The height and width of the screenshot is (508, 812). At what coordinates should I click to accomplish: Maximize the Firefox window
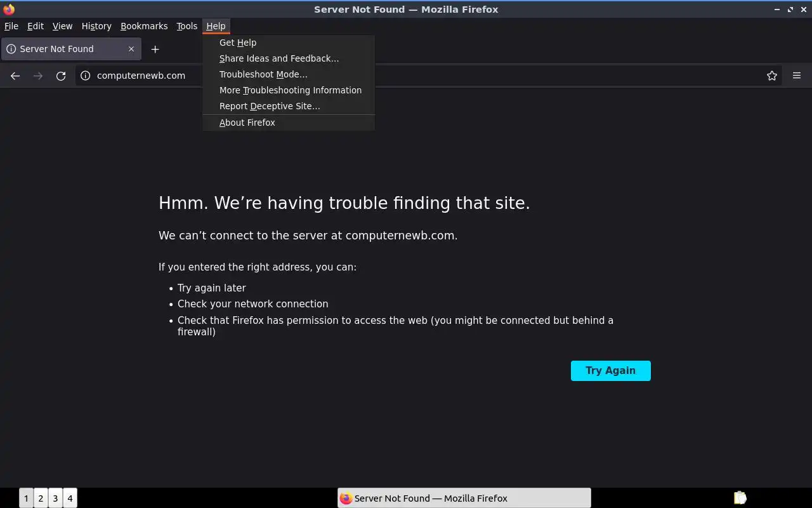coord(790,10)
